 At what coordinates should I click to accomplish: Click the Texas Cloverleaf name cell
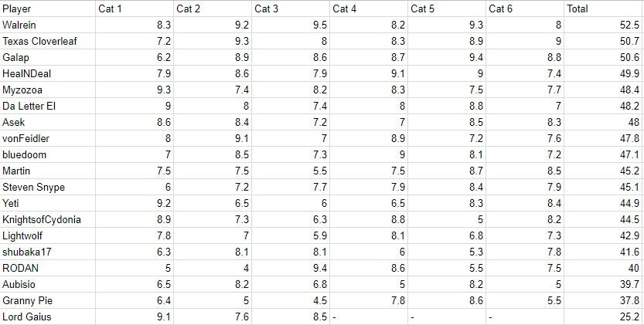[48, 42]
